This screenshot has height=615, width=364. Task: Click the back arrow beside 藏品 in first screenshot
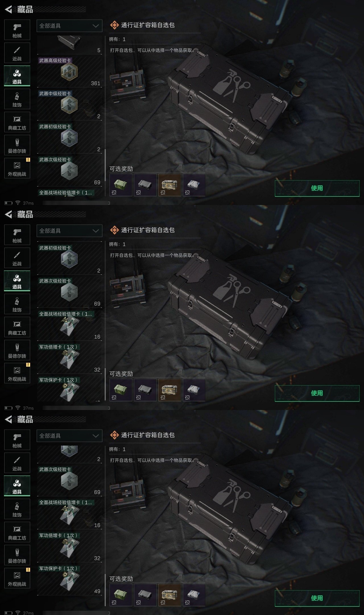(x=9, y=9)
